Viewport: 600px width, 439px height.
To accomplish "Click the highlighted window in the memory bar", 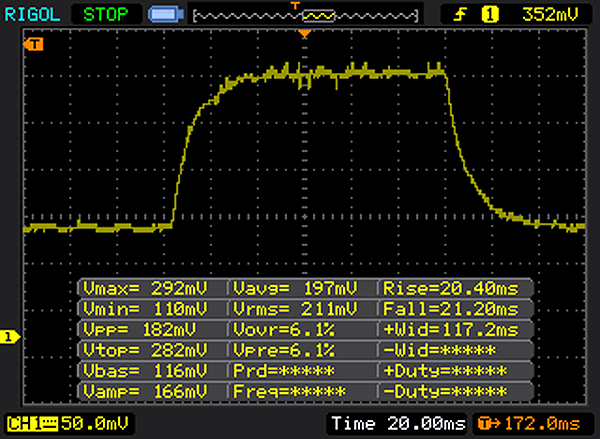I will tap(318, 16).
